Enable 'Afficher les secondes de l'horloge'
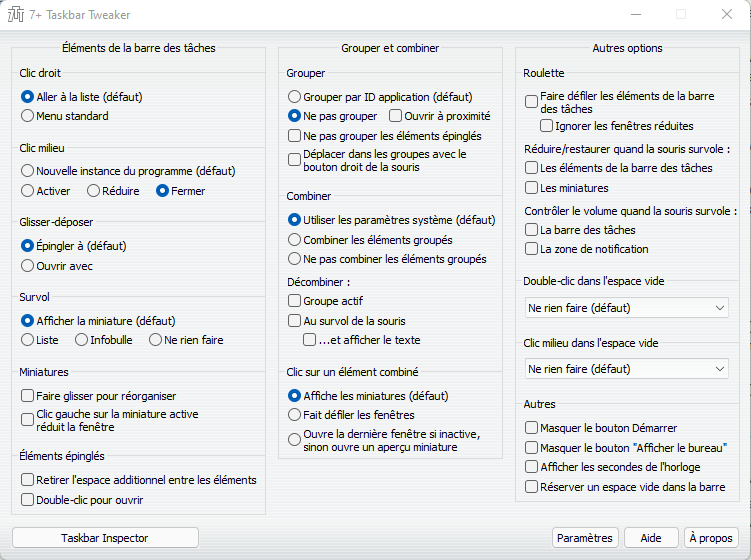The image size is (751, 560). (x=532, y=467)
